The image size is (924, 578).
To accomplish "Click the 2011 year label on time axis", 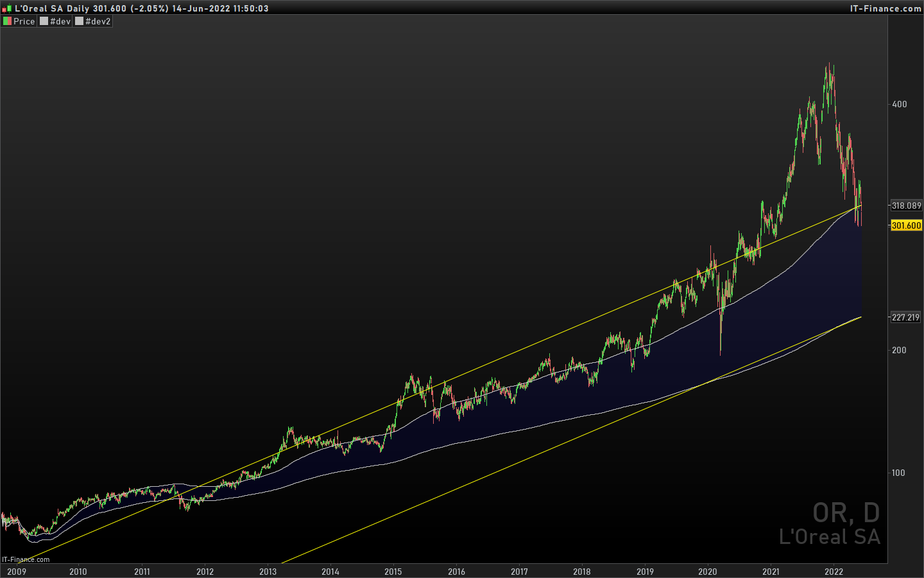I will 142,572.
